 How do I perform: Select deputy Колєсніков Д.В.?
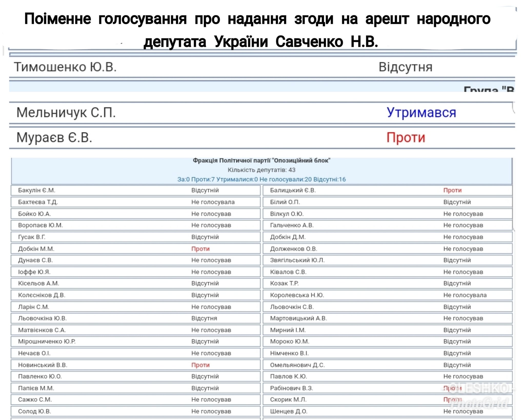coord(42,295)
